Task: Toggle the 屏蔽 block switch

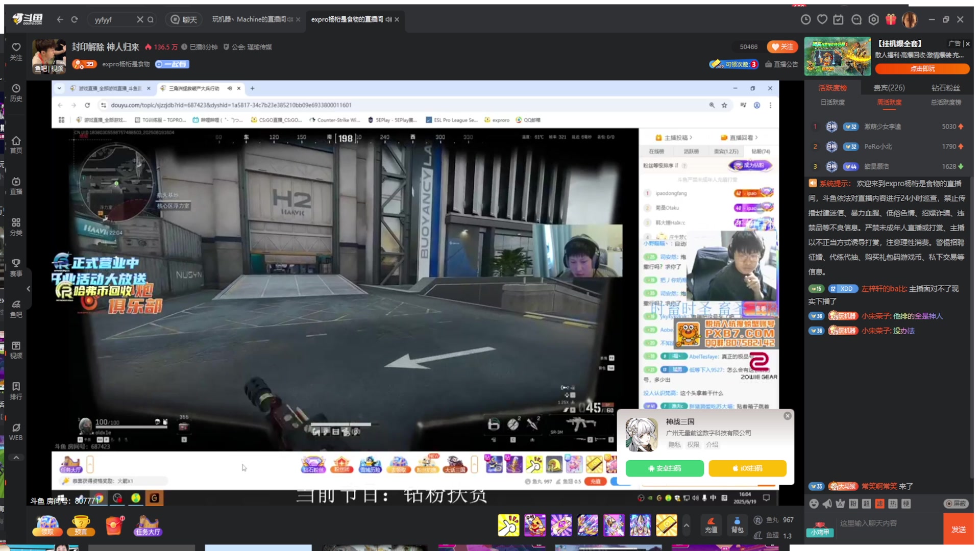Action: pos(955,504)
